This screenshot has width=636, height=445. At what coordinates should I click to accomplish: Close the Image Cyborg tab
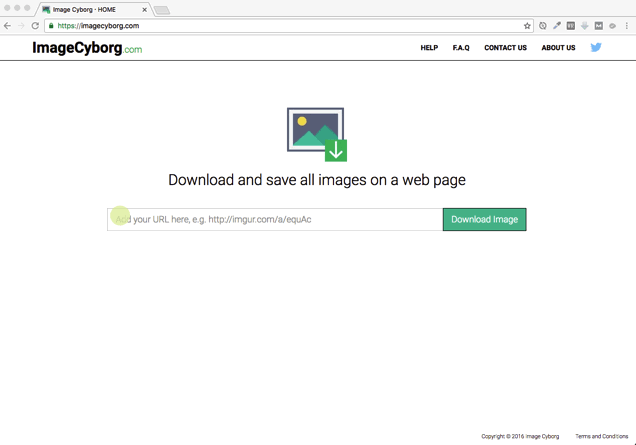pos(144,9)
